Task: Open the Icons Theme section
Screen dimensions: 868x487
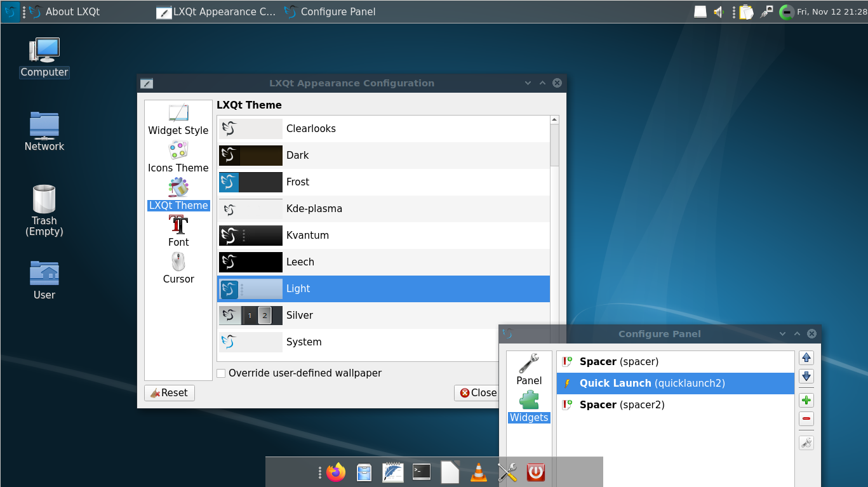Action: point(178,157)
